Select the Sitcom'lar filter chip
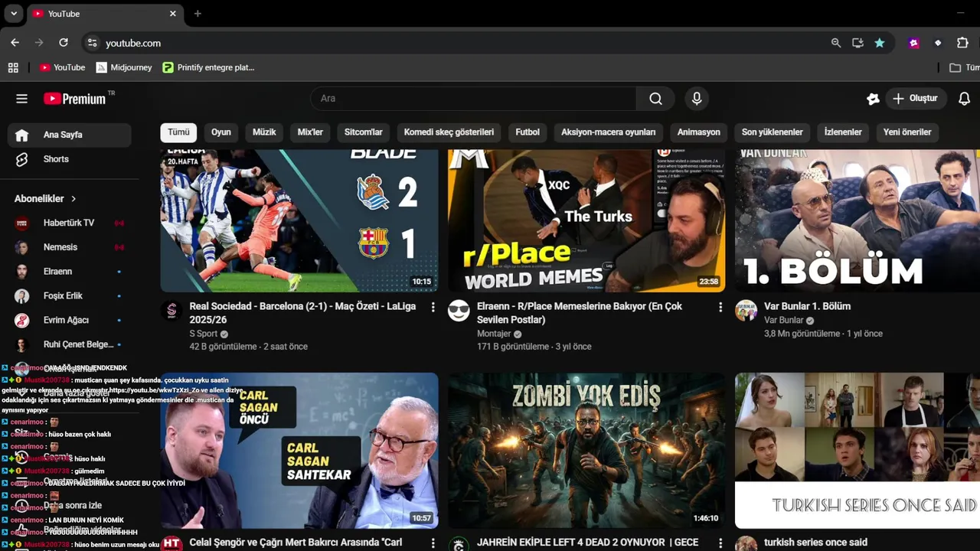980x551 pixels. [363, 132]
